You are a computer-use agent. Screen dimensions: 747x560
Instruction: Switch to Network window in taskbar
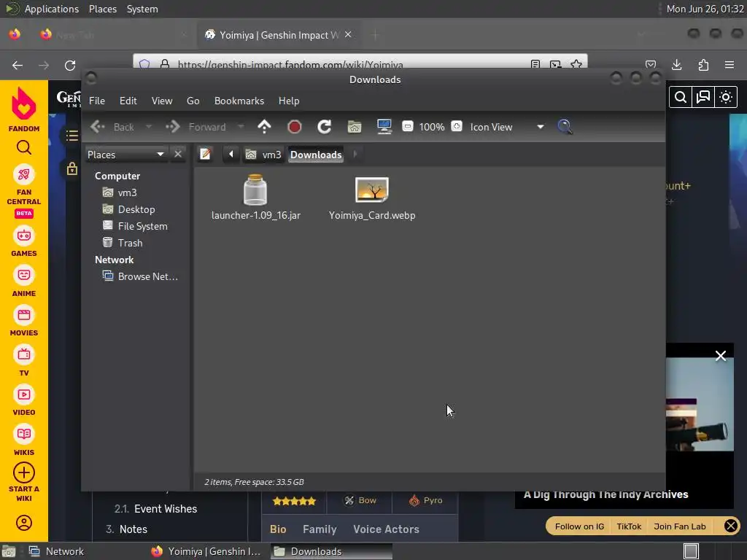[56, 551]
